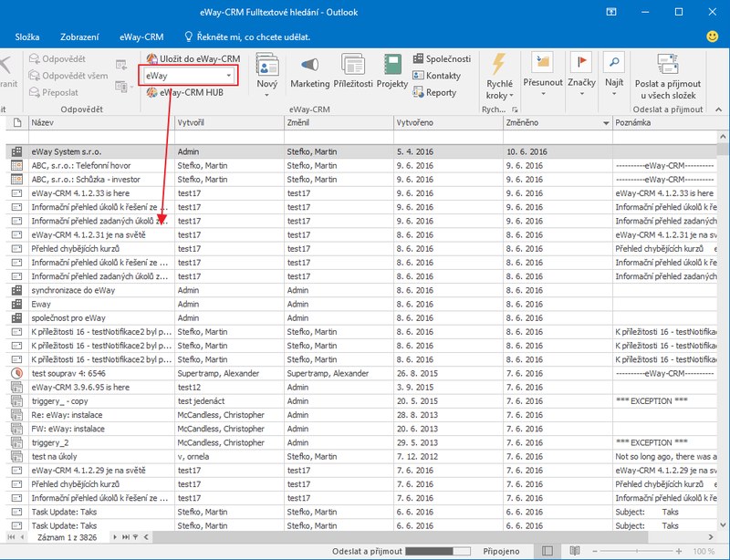Select synchronizace do eWay row
The height and width of the screenshot is (560, 730).
(361, 290)
